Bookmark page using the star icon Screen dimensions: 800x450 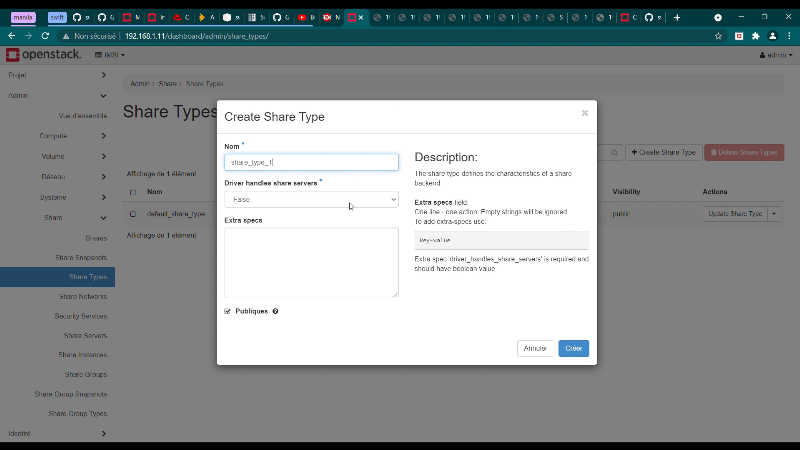(718, 35)
